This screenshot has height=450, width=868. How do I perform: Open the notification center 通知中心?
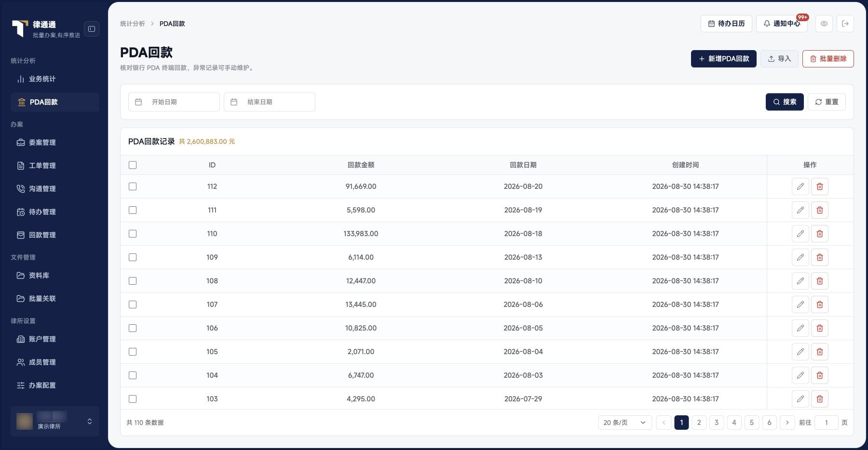coord(782,24)
